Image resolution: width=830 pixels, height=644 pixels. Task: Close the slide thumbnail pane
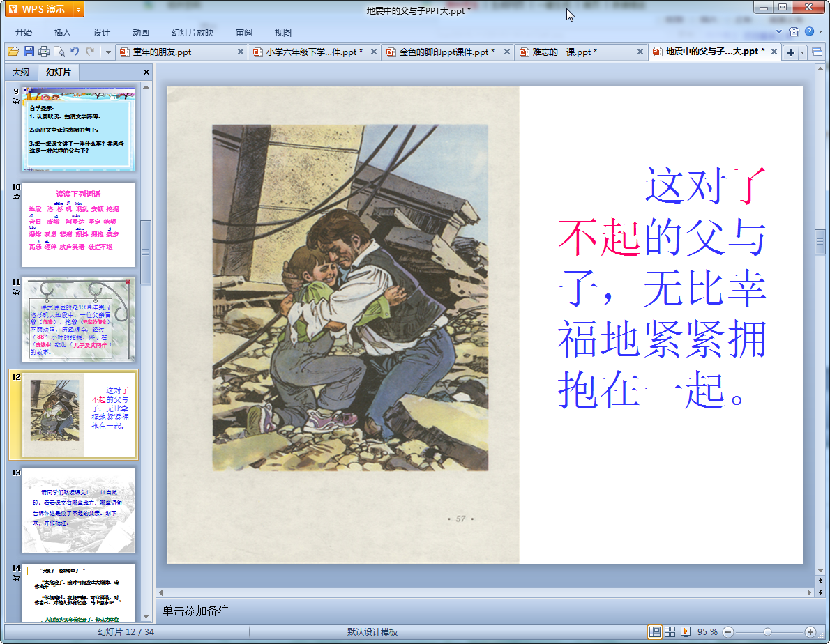coord(146,72)
